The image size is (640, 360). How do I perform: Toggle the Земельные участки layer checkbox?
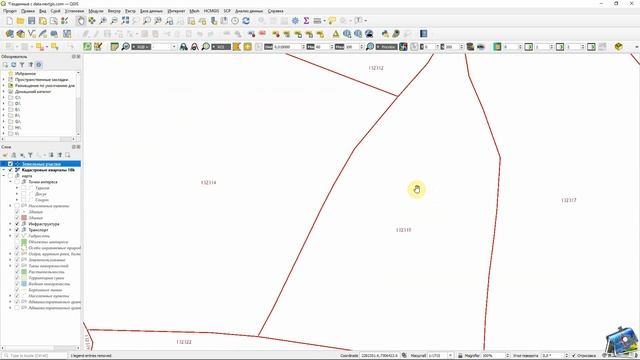pos(11,164)
